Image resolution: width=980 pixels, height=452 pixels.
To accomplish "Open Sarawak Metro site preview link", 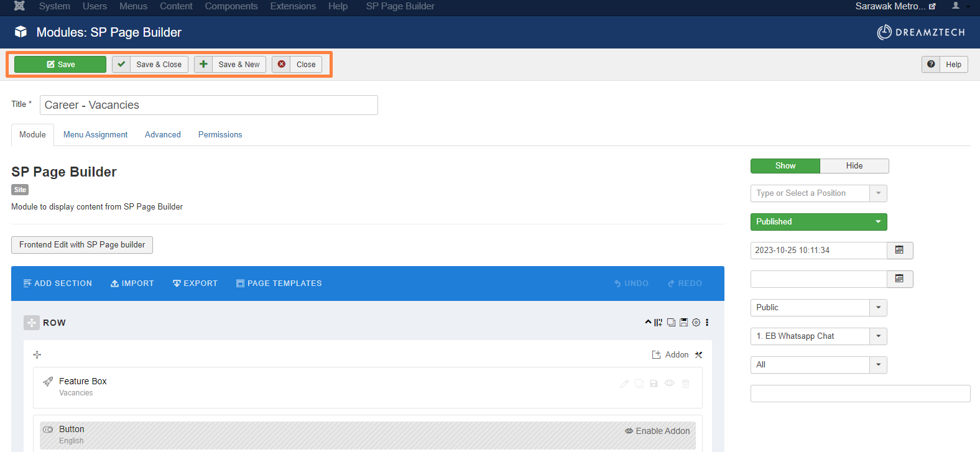I will pyautogui.click(x=895, y=6).
